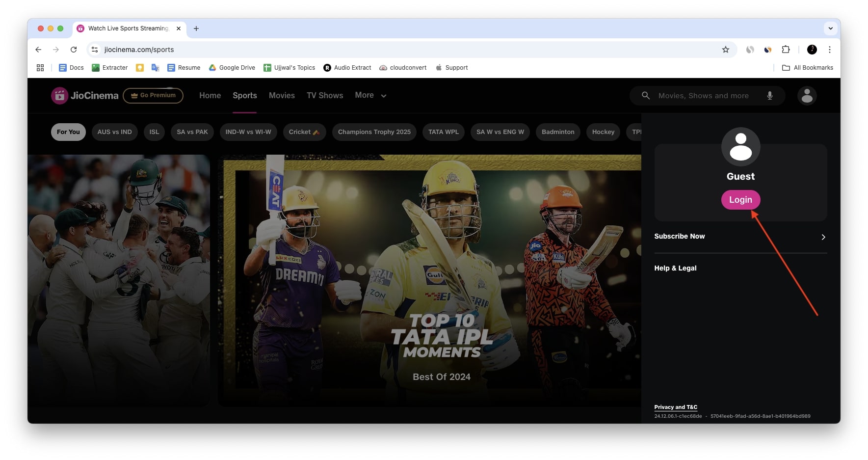This screenshot has width=868, height=460.
Task: Choose the Cricket category chip
Action: (x=304, y=132)
